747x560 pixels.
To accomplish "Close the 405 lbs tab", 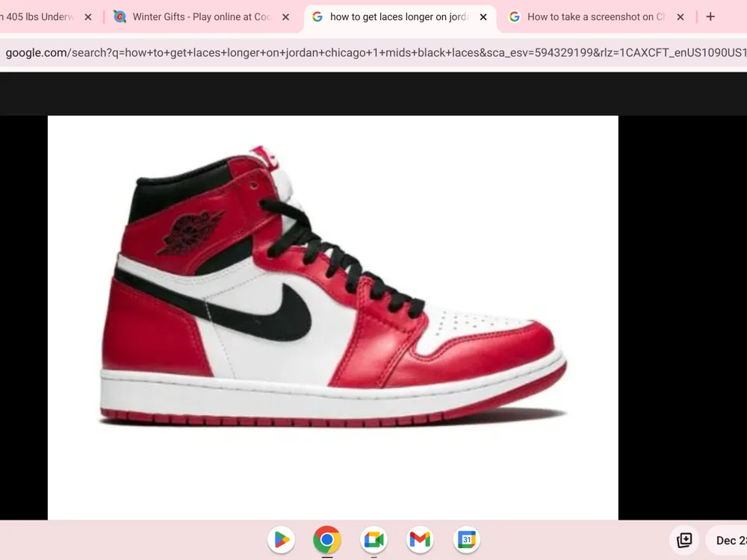I will click(88, 17).
